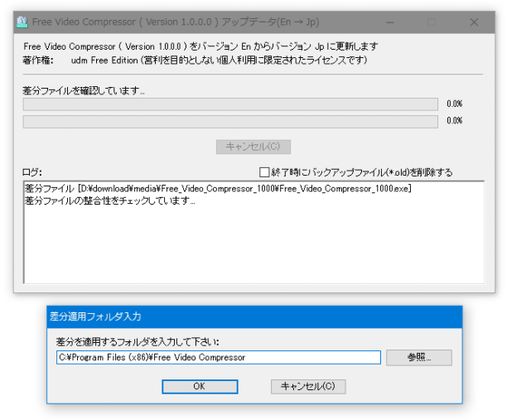Focus the patch target folder path field
Image resolution: width=507 pixels, height=420 pixels.
click(x=219, y=357)
